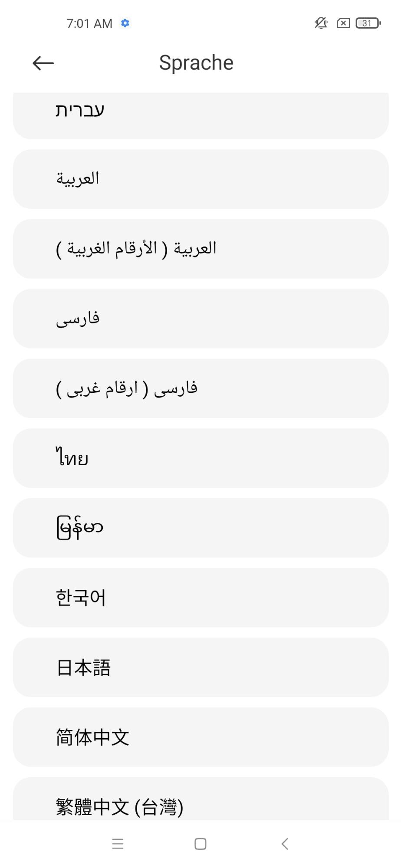The height and width of the screenshot is (868, 401).
Task: Select Japanese (日本語) language
Action: pyautogui.click(x=200, y=667)
